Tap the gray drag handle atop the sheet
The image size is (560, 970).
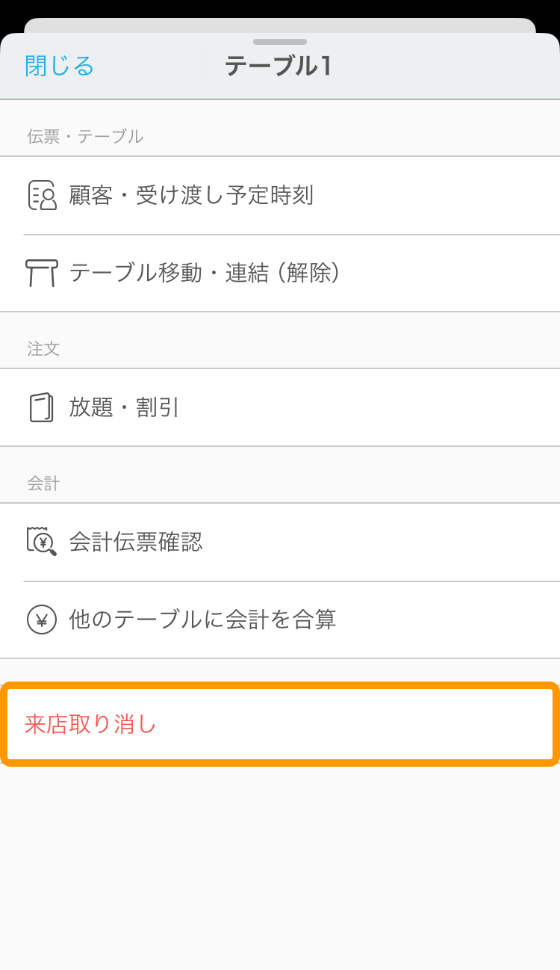(x=279, y=41)
